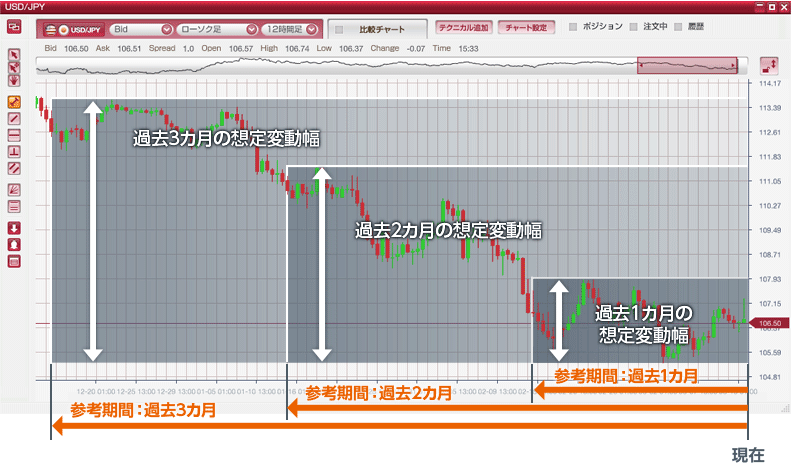Image resolution: width=793 pixels, height=464 pixels.
Task: Open チャート設定 chart settings
Action: click(527, 29)
